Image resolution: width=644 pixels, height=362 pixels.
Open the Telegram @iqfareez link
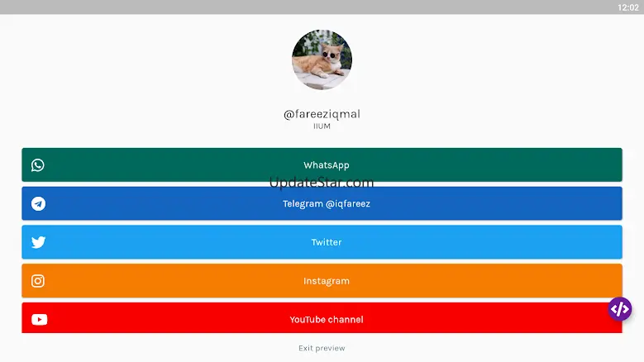322,203
